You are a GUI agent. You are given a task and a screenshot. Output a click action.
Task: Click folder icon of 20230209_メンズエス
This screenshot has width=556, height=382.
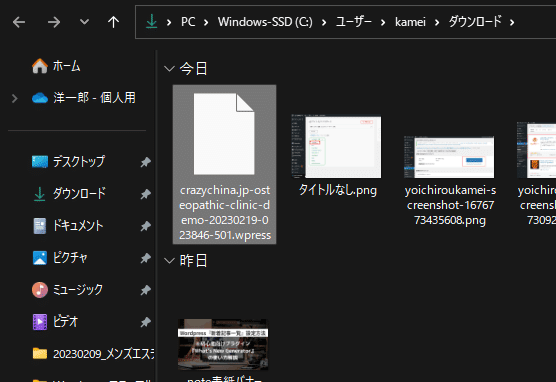coord(40,354)
